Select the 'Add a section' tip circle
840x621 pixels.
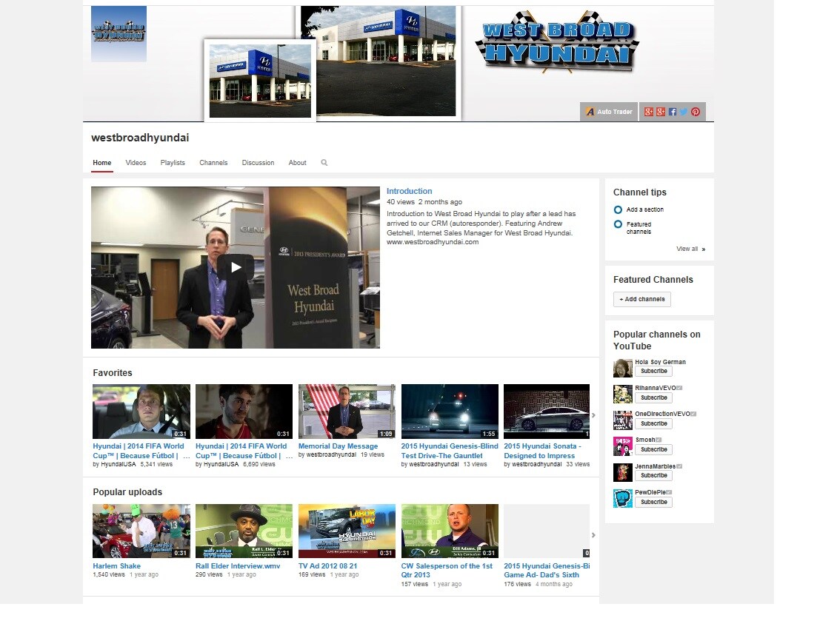click(x=618, y=209)
